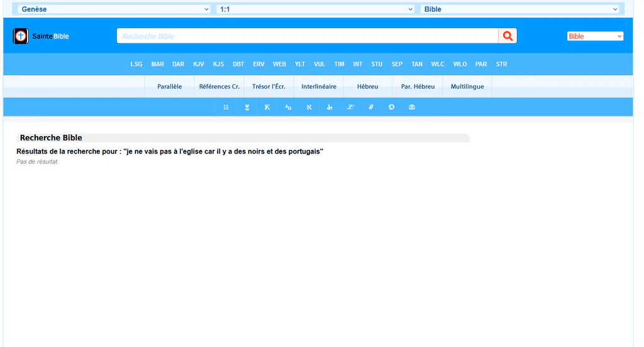Open the 1:1 chapter verse dropdown
644x347 pixels.
pos(316,9)
